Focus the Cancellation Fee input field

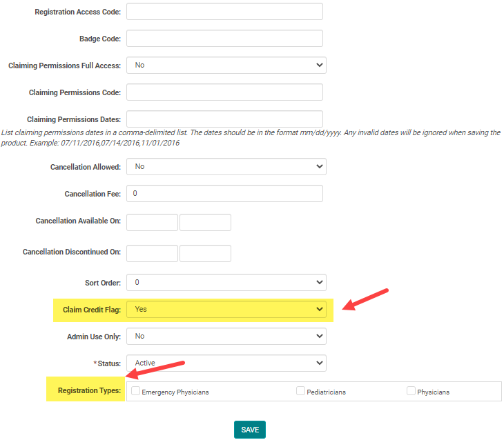point(225,194)
